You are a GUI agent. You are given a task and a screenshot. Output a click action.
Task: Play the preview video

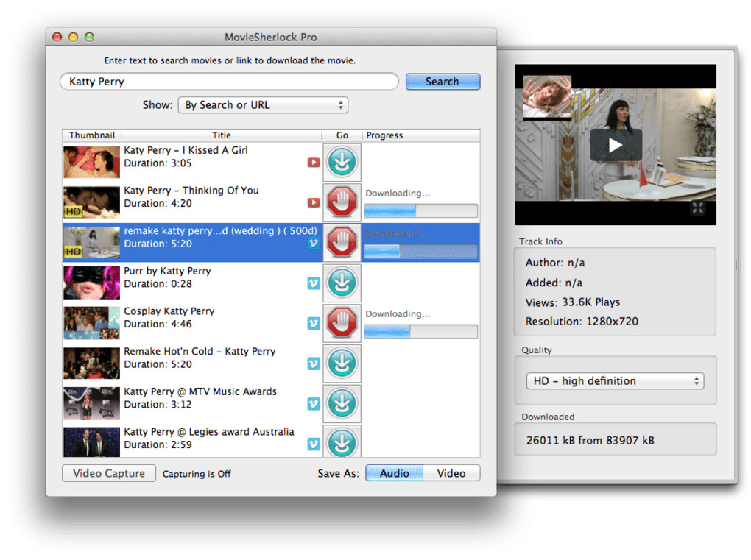click(616, 145)
